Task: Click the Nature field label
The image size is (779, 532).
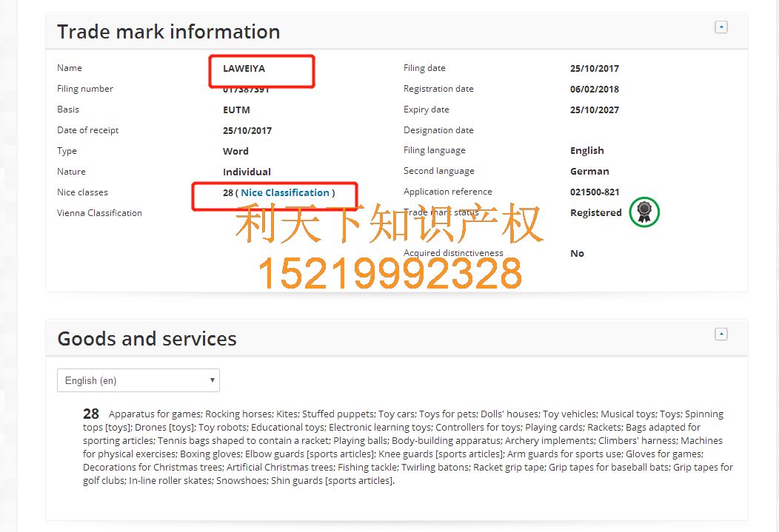Action: coord(71,172)
